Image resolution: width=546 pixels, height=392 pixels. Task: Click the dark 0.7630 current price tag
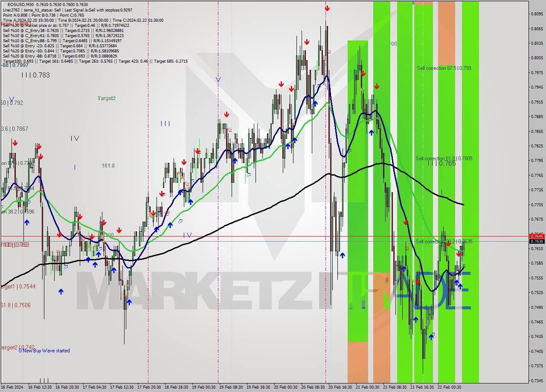pyautogui.click(x=537, y=241)
